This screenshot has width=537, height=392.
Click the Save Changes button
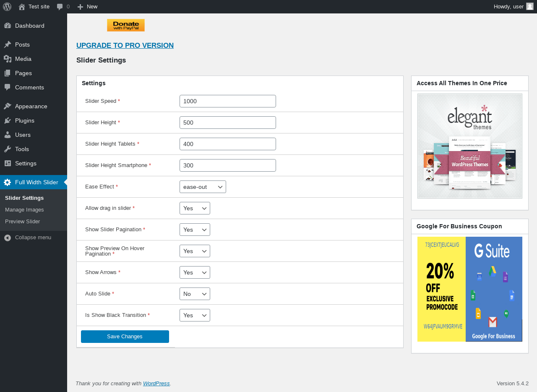[x=125, y=337]
